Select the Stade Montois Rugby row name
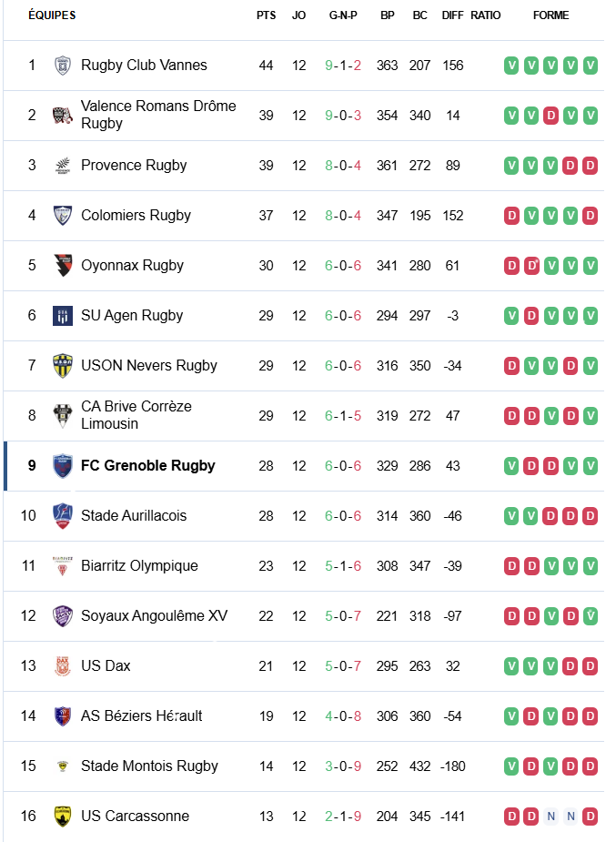The height and width of the screenshot is (842, 616). pos(149,766)
